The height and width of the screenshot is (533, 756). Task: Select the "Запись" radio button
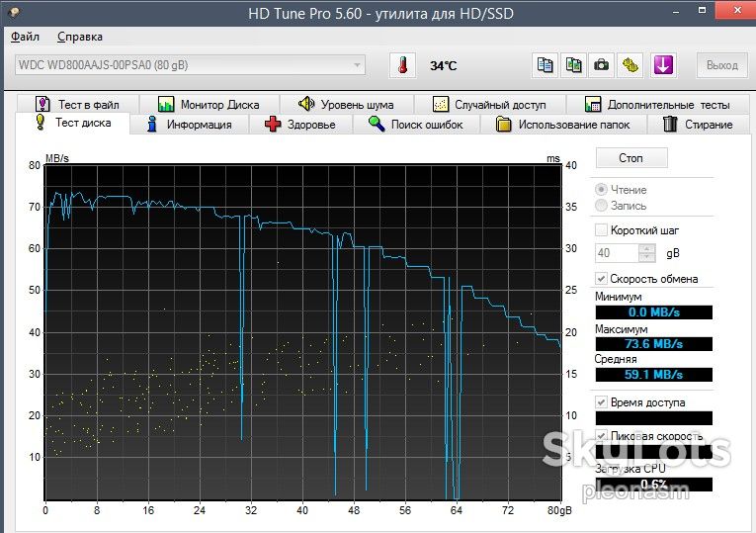[601, 206]
